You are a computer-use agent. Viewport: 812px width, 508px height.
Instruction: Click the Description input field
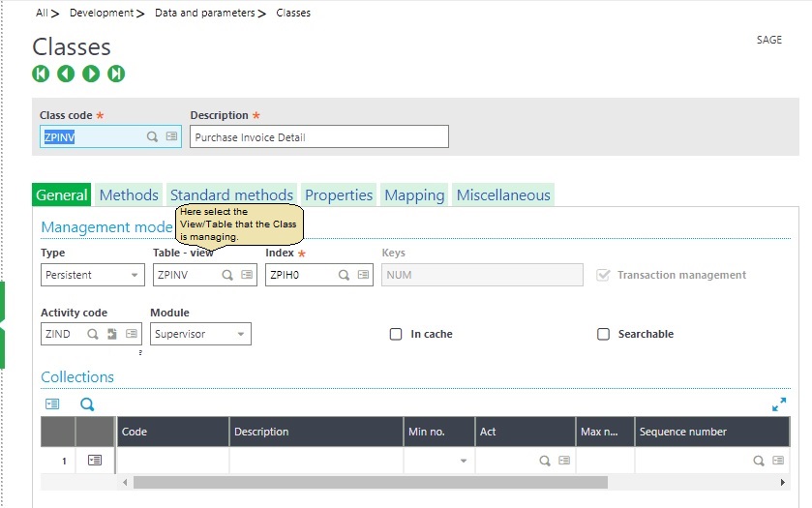318,137
